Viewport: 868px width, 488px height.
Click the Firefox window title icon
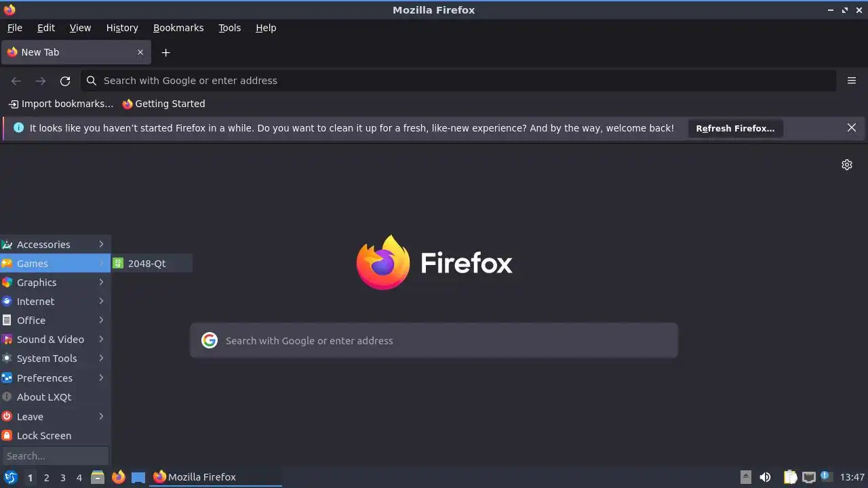pyautogui.click(x=9, y=9)
